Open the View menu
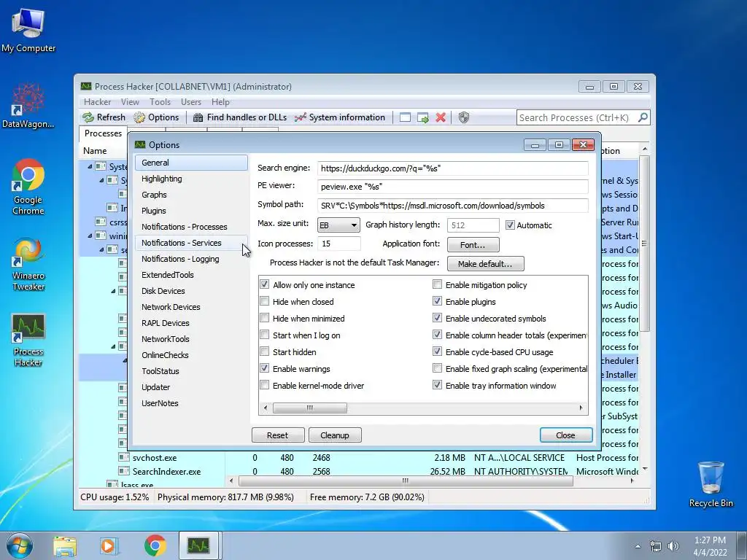The width and height of the screenshot is (747, 560). coord(130,102)
